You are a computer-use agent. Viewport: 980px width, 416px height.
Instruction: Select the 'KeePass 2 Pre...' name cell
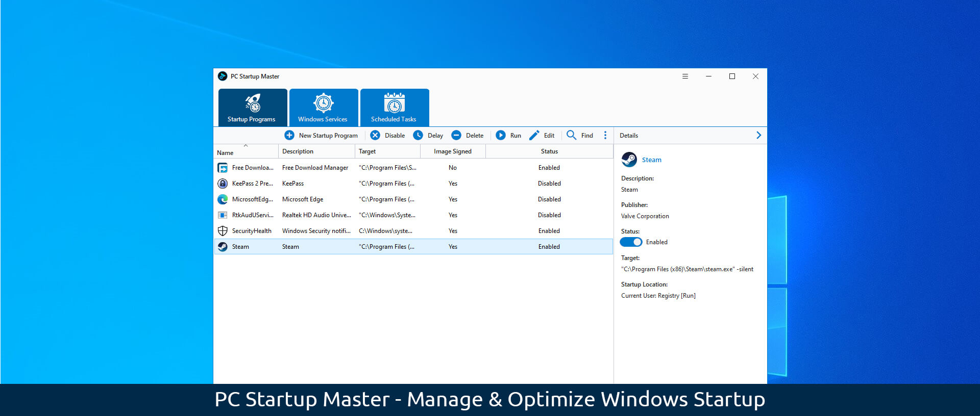pyautogui.click(x=253, y=184)
